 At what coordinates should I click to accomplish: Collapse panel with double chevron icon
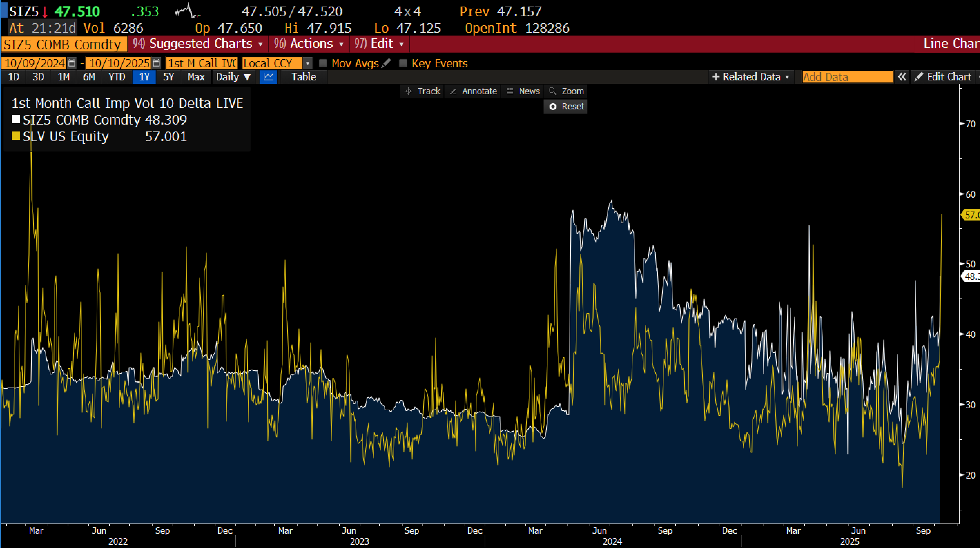point(902,77)
